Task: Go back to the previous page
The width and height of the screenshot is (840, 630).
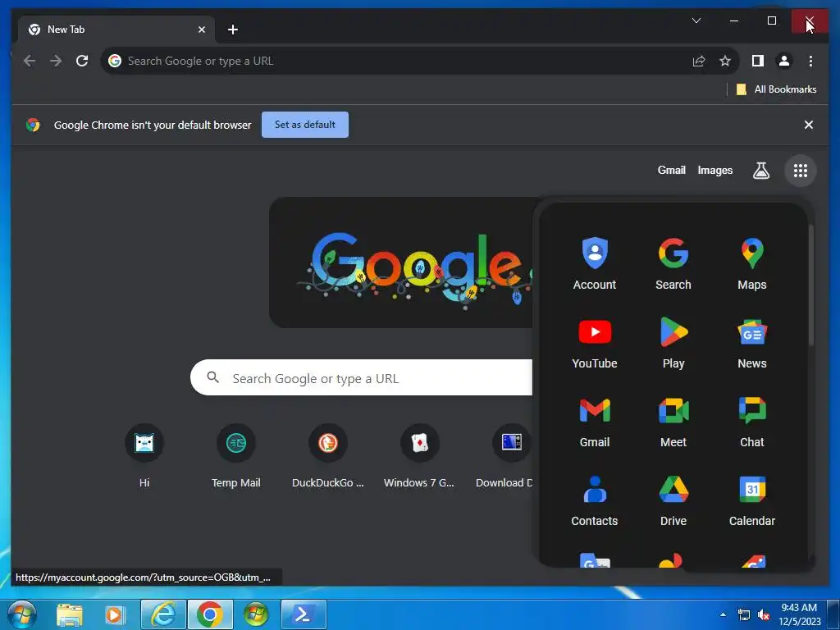Action: click(x=30, y=61)
